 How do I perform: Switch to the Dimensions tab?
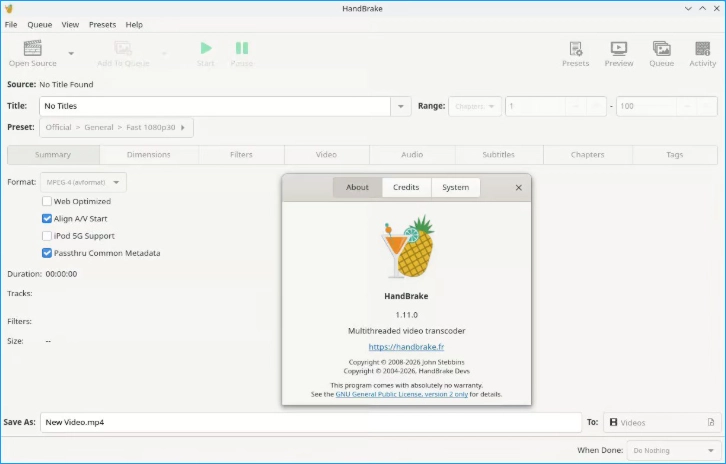(x=149, y=155)
